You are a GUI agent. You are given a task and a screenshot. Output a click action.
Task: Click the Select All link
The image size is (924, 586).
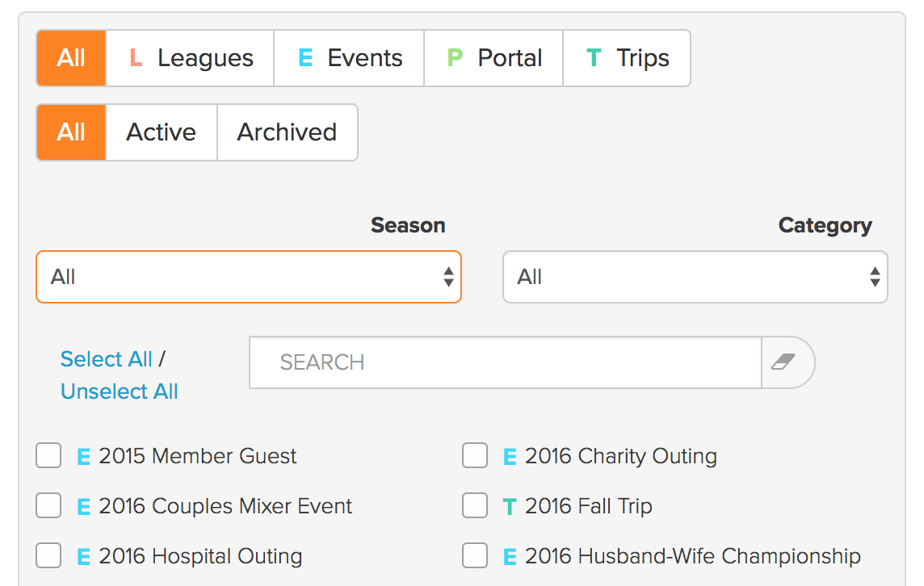tap(106, 358)
